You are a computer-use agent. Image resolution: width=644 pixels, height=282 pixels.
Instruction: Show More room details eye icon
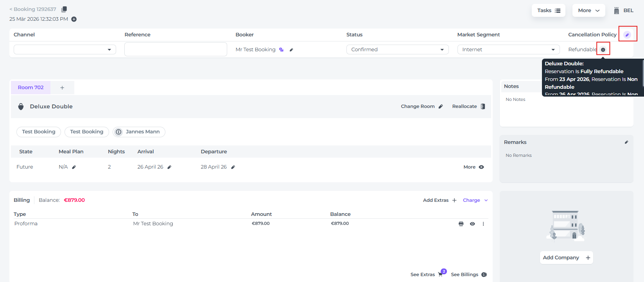pyautogui.click(x=481, y=167)
